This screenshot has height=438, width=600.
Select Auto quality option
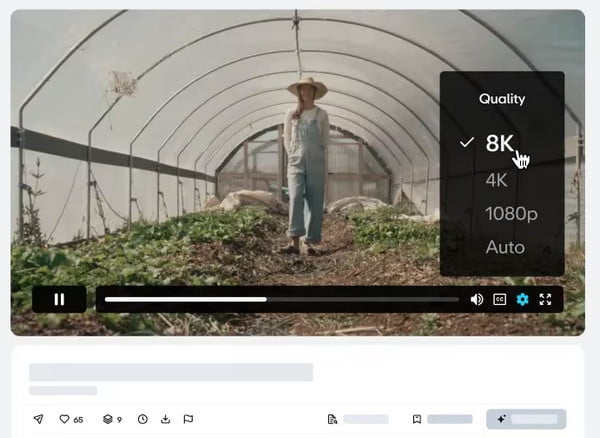point(505,247)
